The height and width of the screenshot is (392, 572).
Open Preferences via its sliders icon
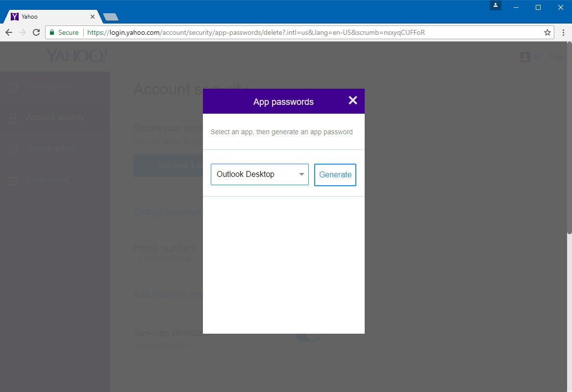click(x=13, y=180)
